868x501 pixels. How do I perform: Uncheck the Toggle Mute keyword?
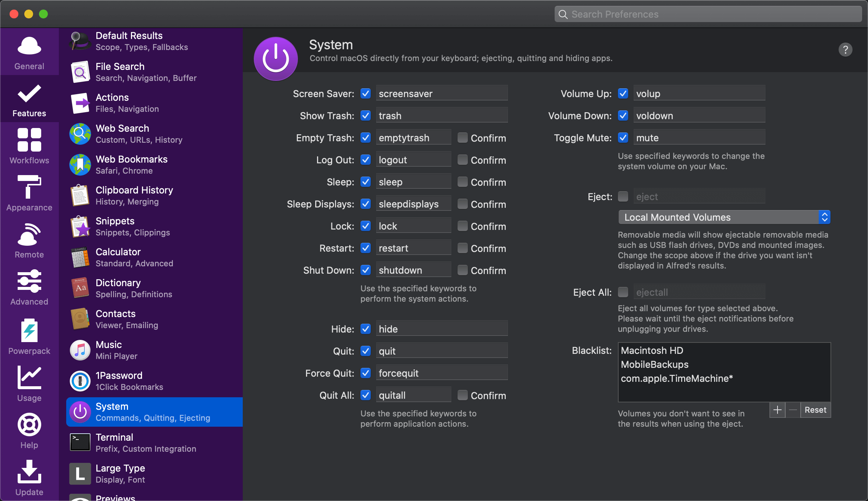[623, 138]
